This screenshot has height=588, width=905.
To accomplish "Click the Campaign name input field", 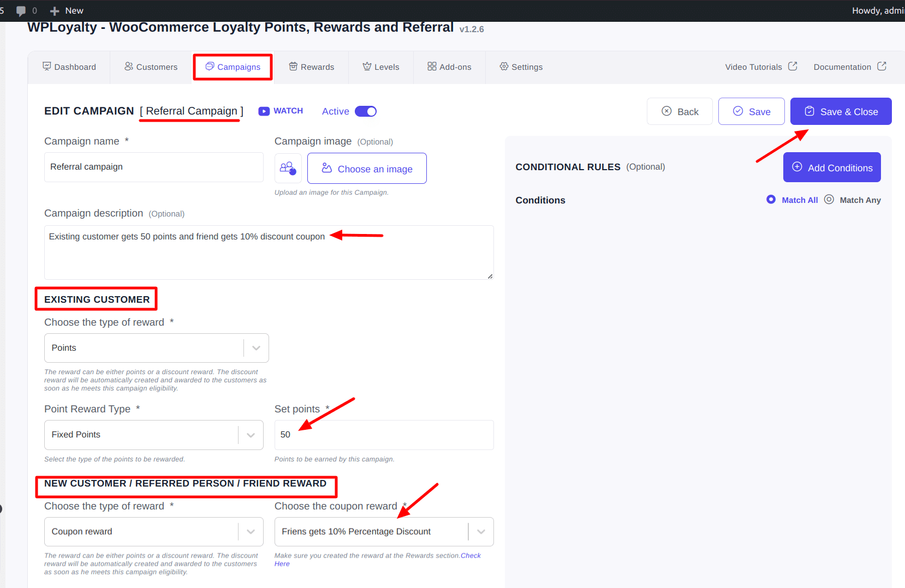I will click(x=154, y=167).
